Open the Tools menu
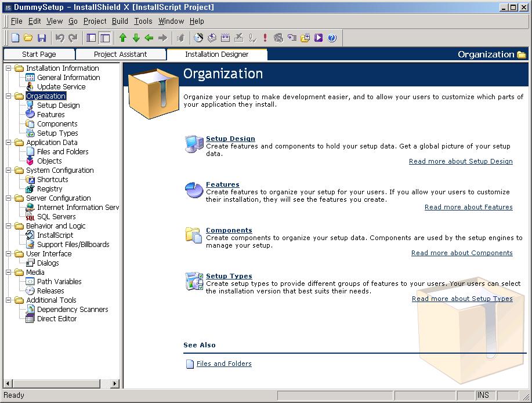This screenshot has height=403, width=532. (x=143, y=21)
